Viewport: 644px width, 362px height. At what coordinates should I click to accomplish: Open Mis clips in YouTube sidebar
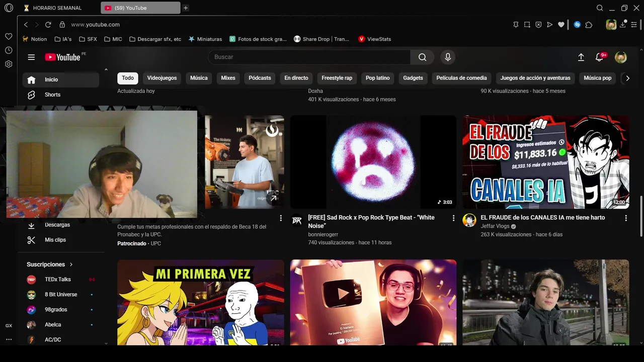61,240
